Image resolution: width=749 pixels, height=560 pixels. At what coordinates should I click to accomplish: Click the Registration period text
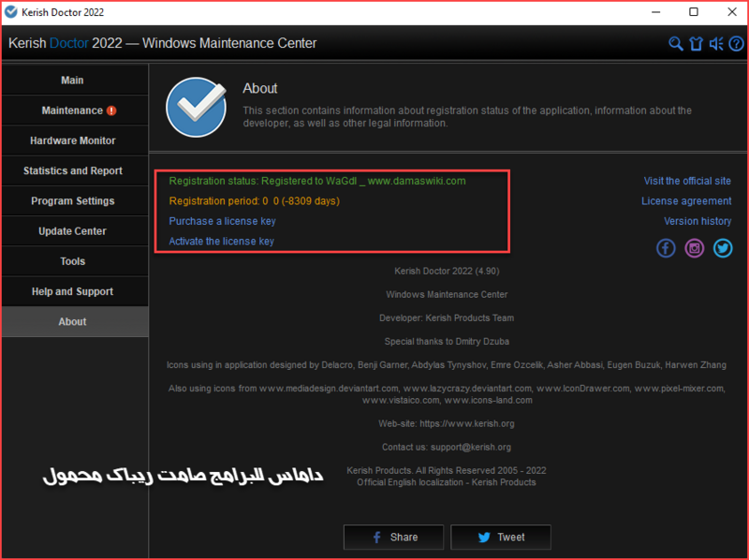point(254,201)
